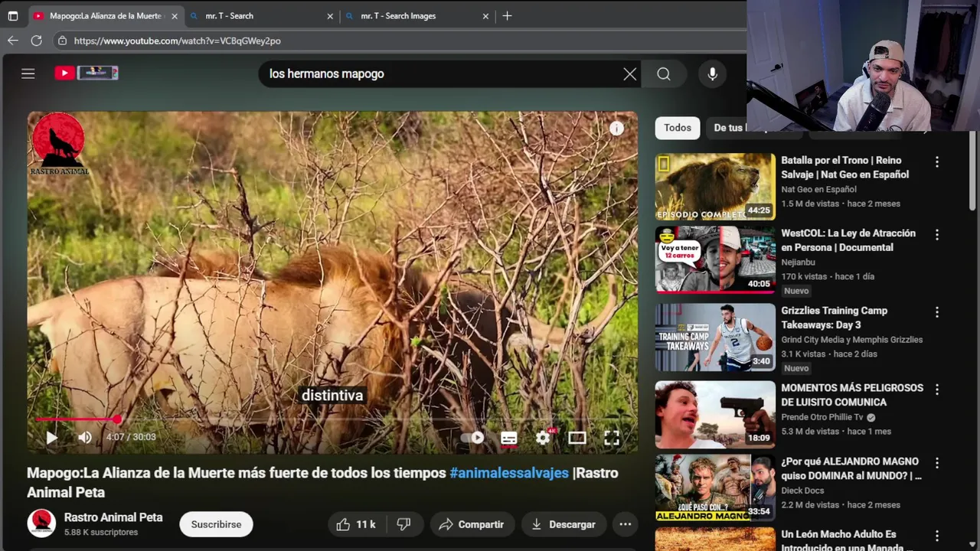The width and height of the screenshot is (980, 551).
Task: Open options for Batalla por el Trono
Action: tap(937, 162)
